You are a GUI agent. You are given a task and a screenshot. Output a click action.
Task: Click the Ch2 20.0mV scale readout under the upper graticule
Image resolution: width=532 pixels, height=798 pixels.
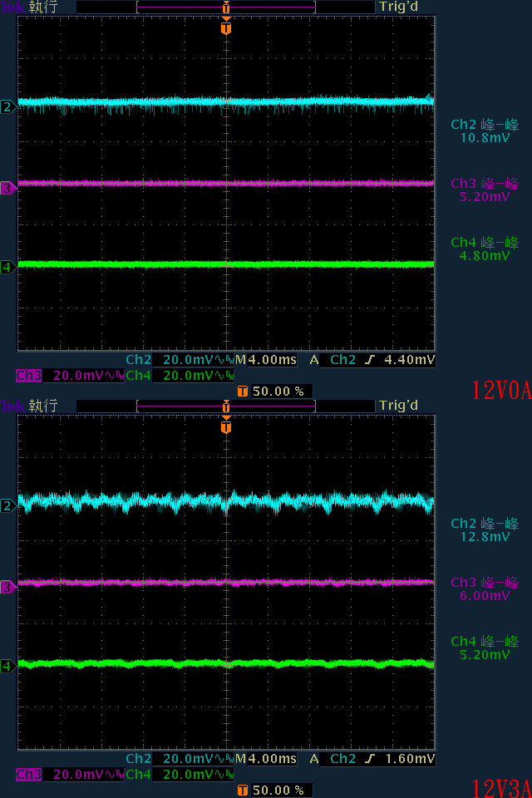(180, 360)
